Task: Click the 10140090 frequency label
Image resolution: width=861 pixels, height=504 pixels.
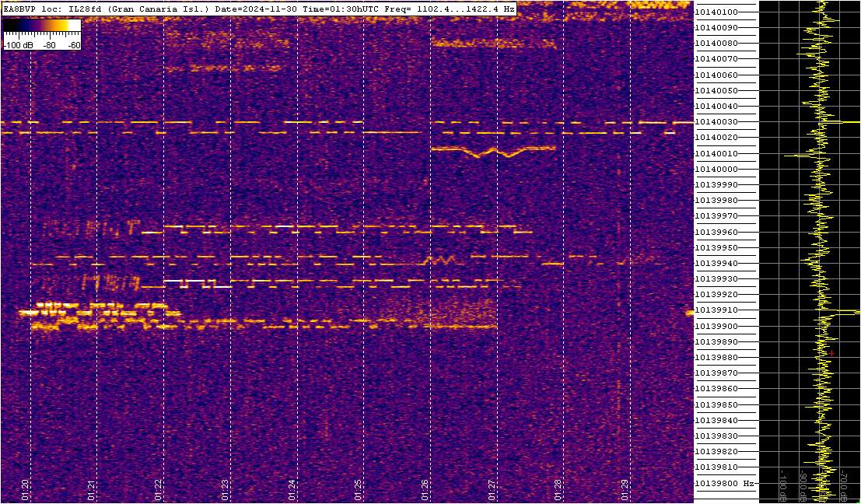Action: point(716,27)
